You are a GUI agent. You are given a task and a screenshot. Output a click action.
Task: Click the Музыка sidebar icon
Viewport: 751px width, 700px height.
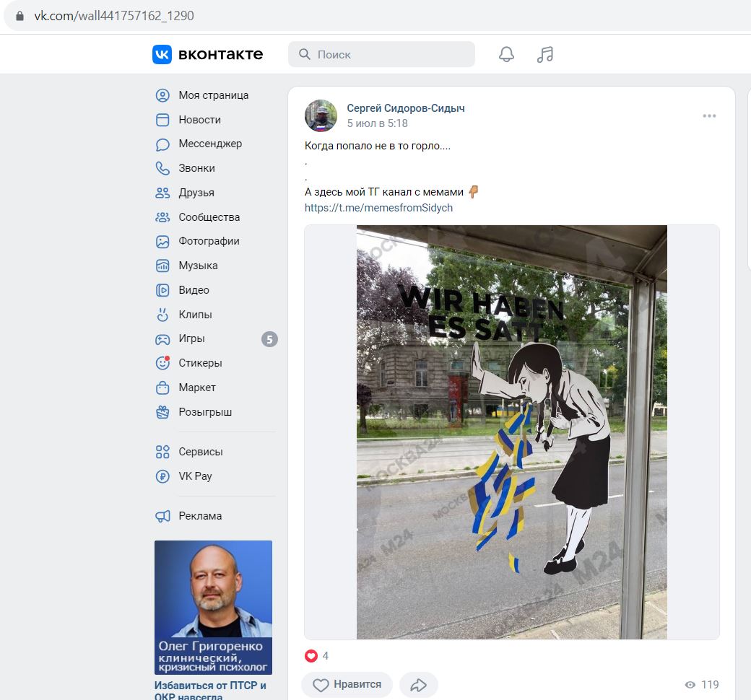(163, 266)
